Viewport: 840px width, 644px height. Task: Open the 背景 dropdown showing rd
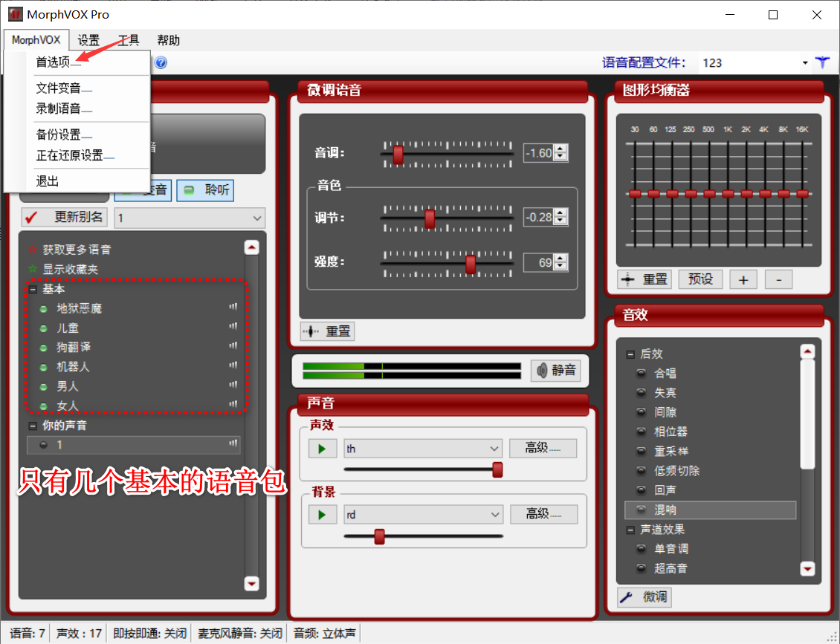(423, 515)
